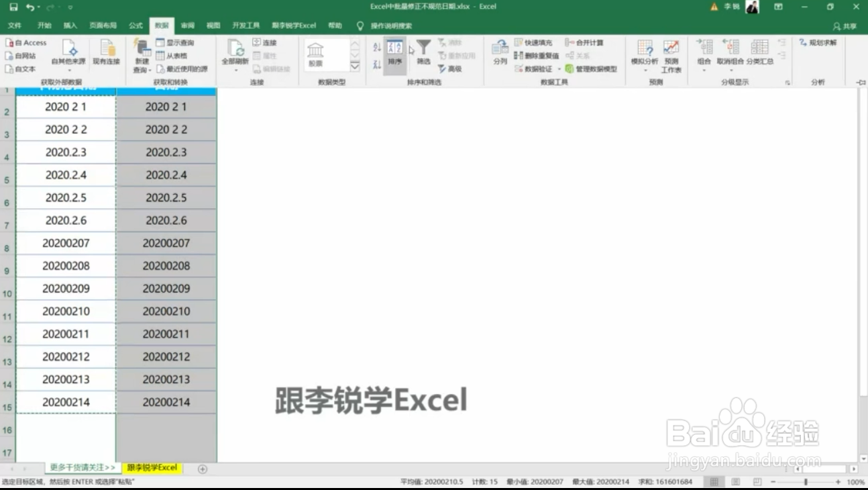Open 数据验证 dropdown arrow

coord(559,69)
